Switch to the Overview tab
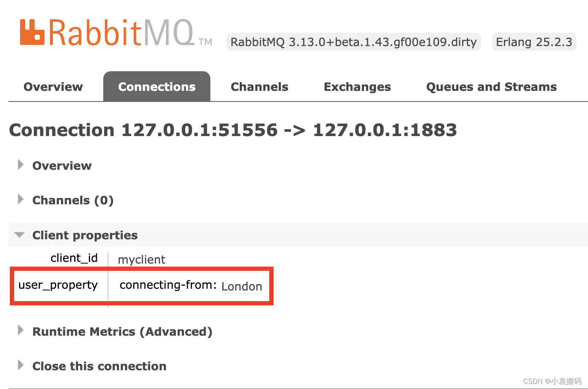The image size is (588, 389). click(x=53, y=87)
